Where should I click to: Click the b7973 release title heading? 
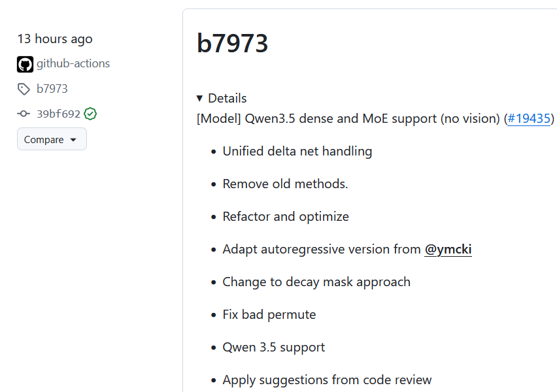[x=232, y=43]
